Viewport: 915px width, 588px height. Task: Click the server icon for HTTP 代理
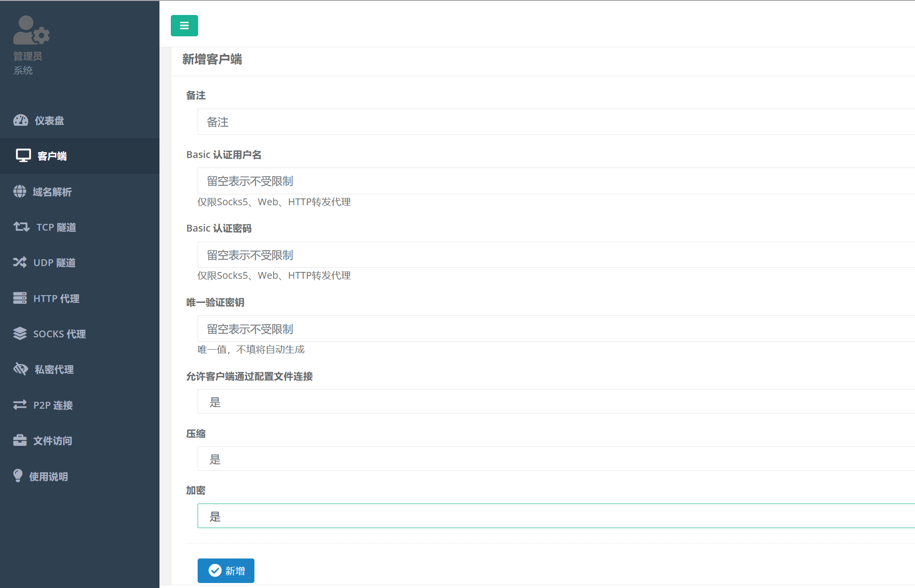click(x=20, y=298)
